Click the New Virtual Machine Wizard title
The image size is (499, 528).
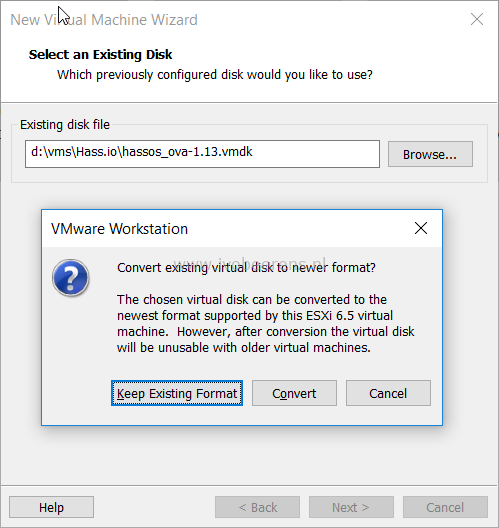tap(104, 20)
